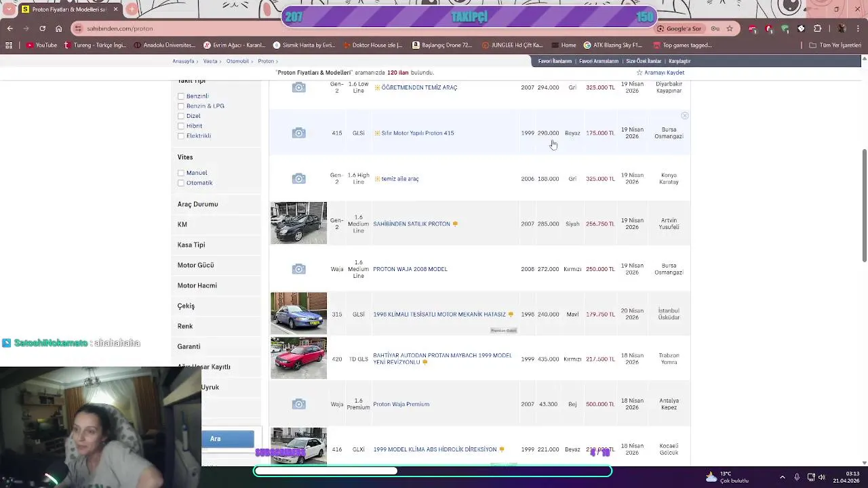
Task: Open the YouTube bookmark
Action: [42, 45]
